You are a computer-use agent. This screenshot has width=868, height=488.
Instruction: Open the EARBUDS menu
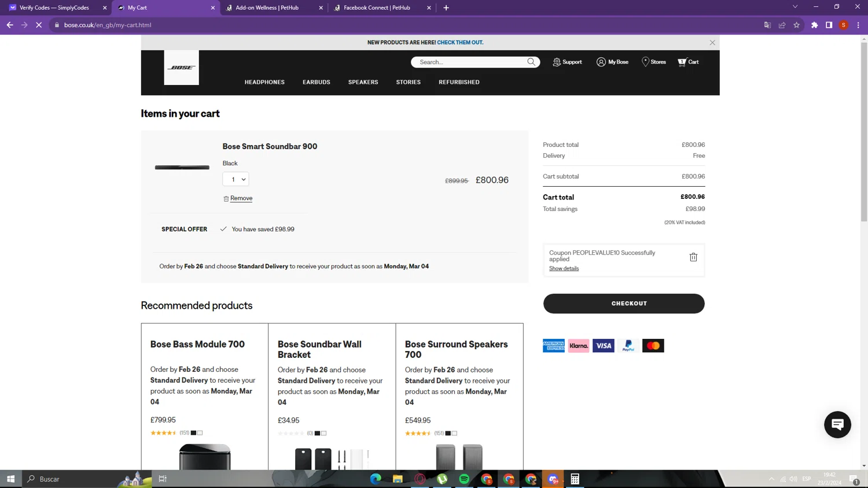coord(317,82)
